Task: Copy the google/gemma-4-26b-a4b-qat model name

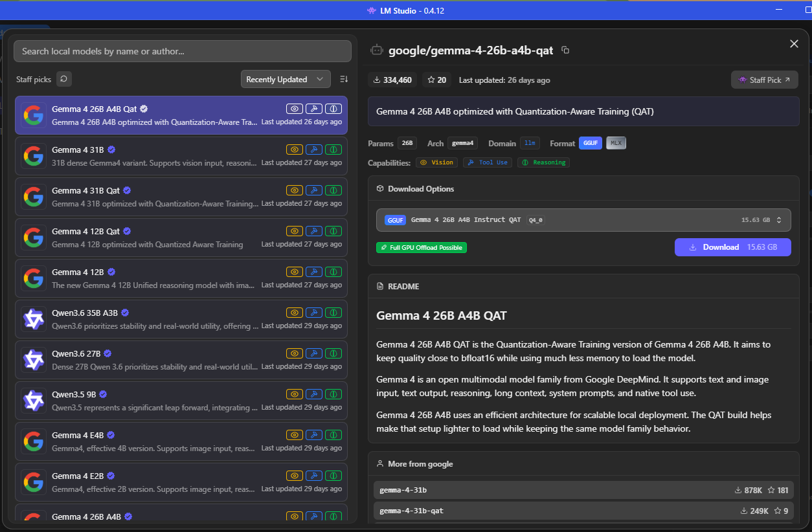Action: pyautogui.click(x=565, y=50)
